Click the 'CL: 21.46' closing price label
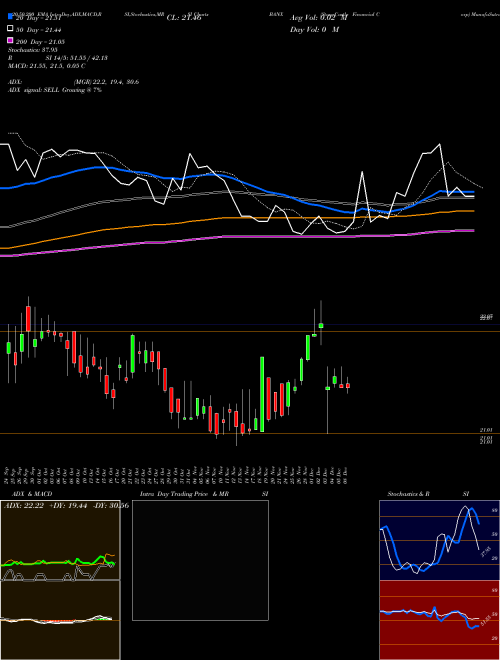 [x=184, y=18]
